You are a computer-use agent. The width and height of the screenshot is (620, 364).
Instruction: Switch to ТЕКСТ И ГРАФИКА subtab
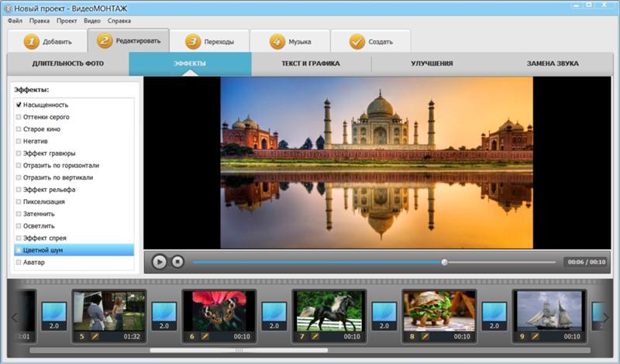311,64
